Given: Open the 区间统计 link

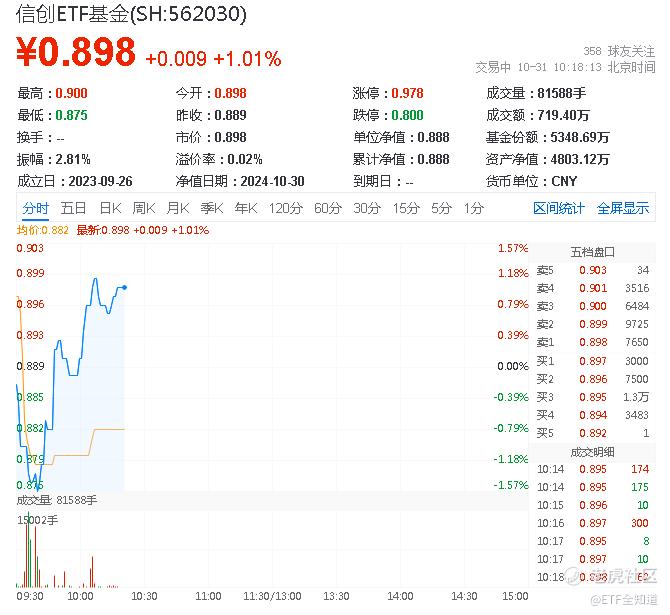Looking at the screenshot, I should pyautogui.click(x=559, y=208).
